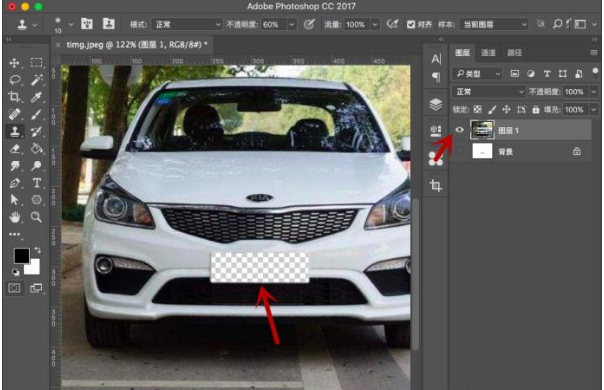Screen dimensions: 604x390
Task: Click the lock-all layer button
Action: 535,110
